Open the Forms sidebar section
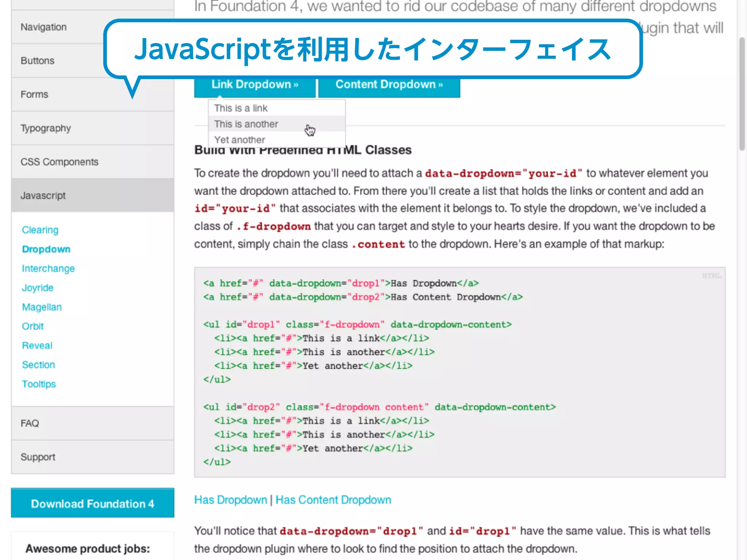 coord(93,94)
